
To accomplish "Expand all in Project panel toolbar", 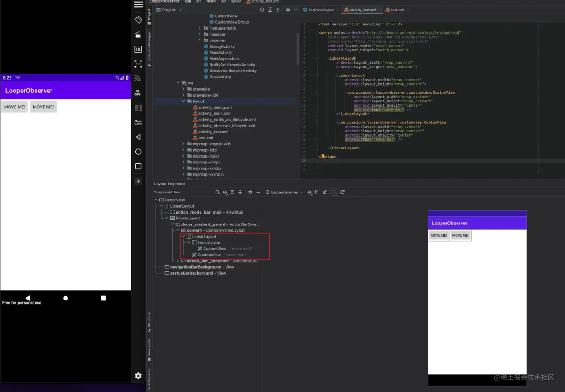I will point(270,10).
